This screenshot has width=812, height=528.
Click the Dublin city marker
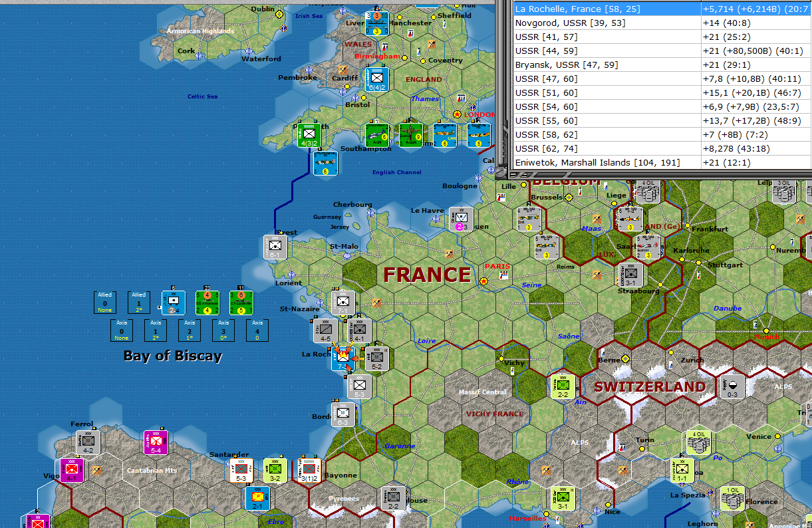(x=279, y=14)
